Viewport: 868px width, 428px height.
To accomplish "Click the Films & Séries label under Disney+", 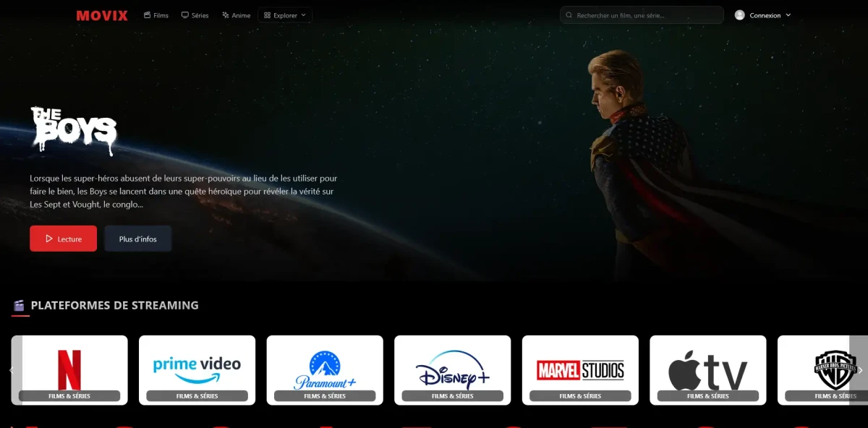I will click(x=452, y=396).
